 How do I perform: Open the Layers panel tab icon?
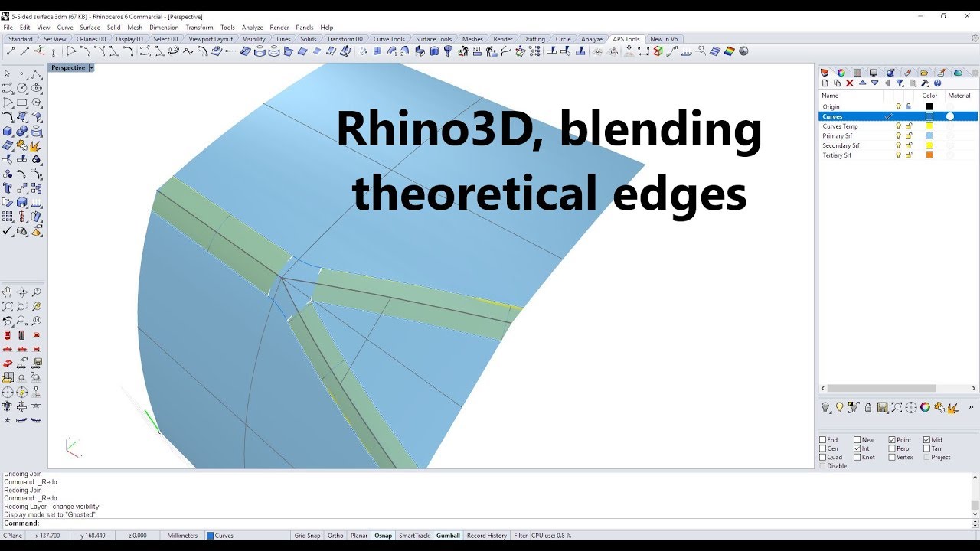coord(825,73)
